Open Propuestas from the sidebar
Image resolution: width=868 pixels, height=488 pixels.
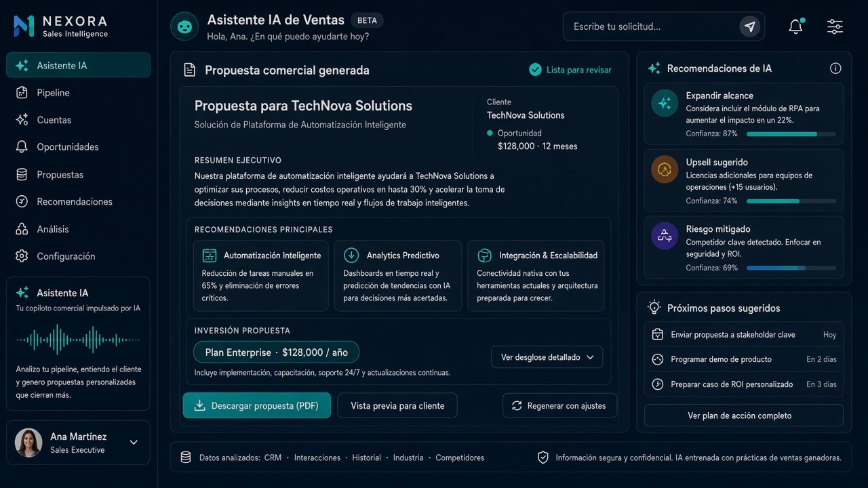tap(79, 175)
